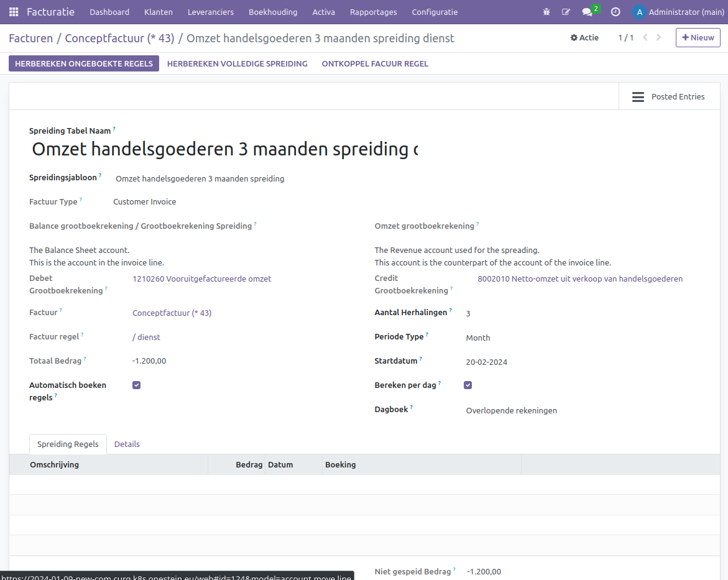Viewport: 728px width, 580px height.
Task: Uncheck Automatisch boeken regels
Action: [136, 385]
